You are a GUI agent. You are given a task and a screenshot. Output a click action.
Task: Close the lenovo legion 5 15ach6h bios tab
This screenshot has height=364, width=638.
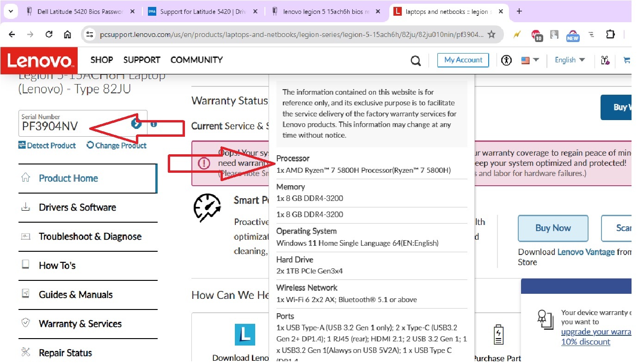point(378,12)
